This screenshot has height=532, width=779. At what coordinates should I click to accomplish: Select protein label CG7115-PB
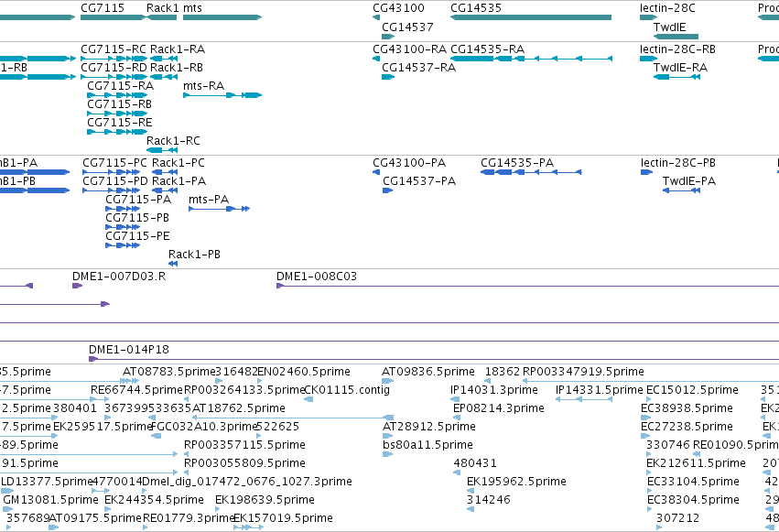137,218
